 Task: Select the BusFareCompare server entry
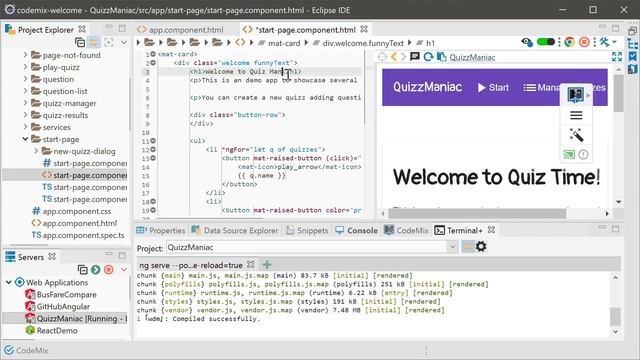[61, 294]
